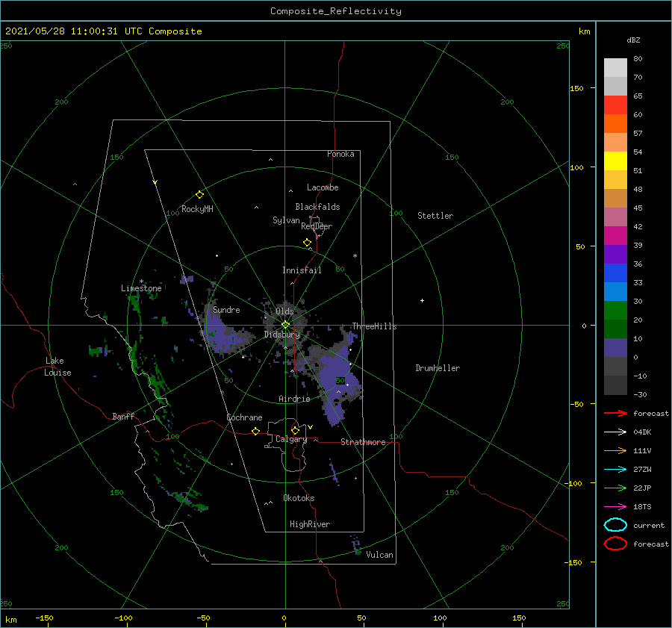This screenshot has width=672, height=628.
Task: Click the Okotoks label
Action: pyautogui.click(x=299, y=498)
